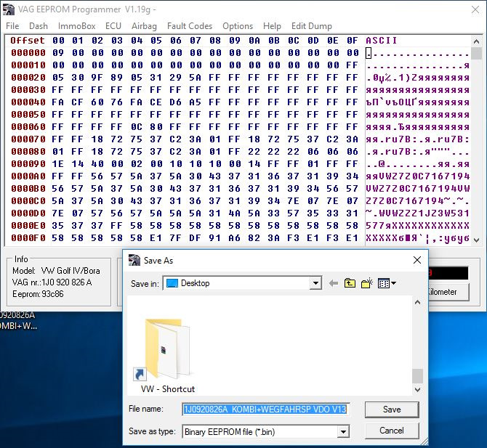Select offset row 0000F0

click(x=28, y=238)
